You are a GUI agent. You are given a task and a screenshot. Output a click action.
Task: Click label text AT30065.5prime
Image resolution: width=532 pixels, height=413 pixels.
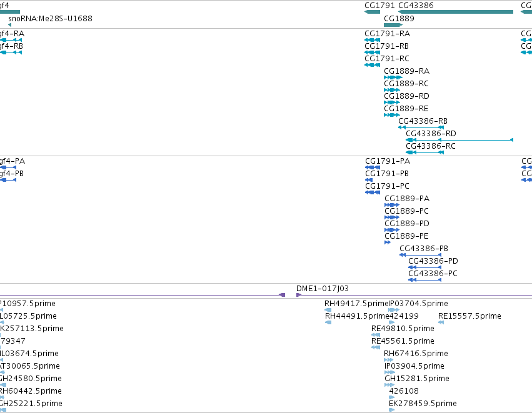click(30, 366)
